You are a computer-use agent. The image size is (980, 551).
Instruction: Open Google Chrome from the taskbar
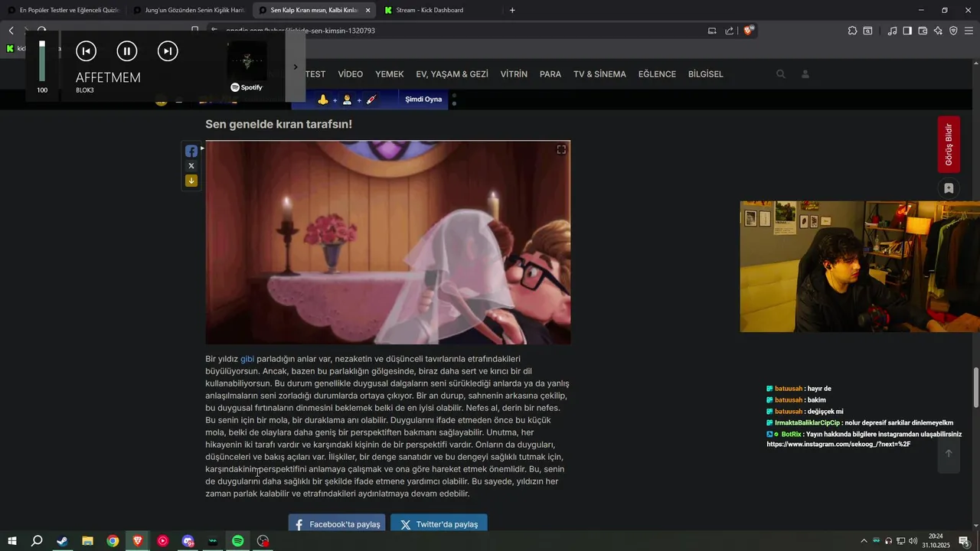tap(113, 541)
